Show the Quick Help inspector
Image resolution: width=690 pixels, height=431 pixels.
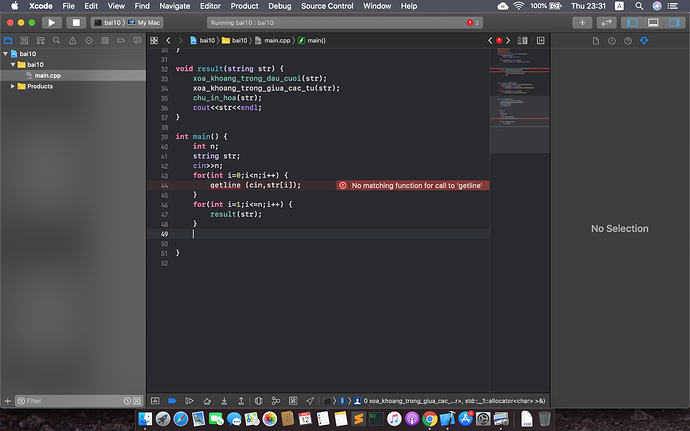[628, 41]
